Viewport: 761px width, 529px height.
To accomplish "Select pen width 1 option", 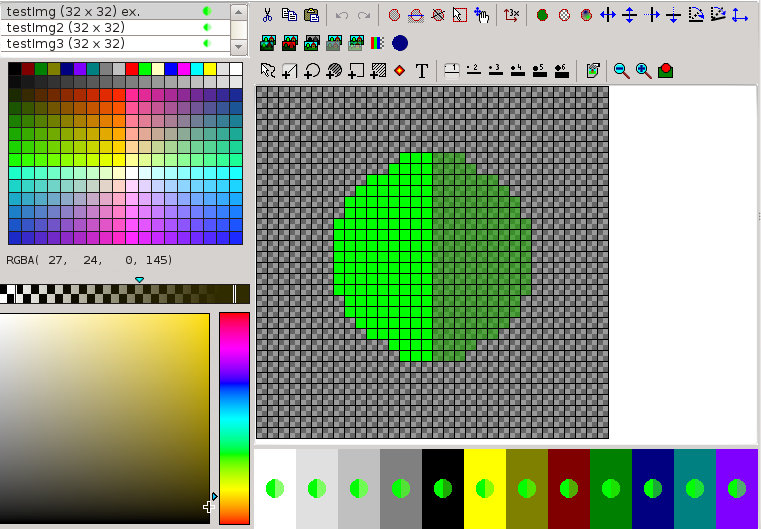I will (x=451, y=71).
